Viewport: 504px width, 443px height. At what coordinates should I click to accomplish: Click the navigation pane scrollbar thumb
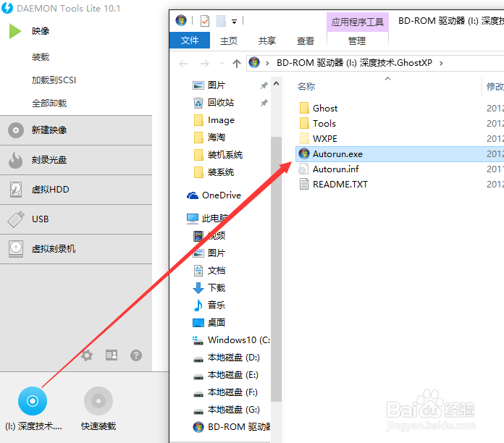pyautogui.click(x=276, y=269)
